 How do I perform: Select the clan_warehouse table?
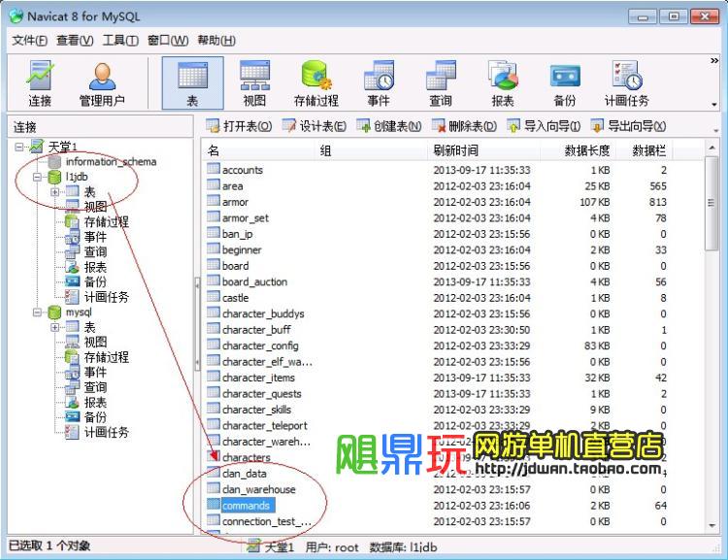tap(258, 489)
